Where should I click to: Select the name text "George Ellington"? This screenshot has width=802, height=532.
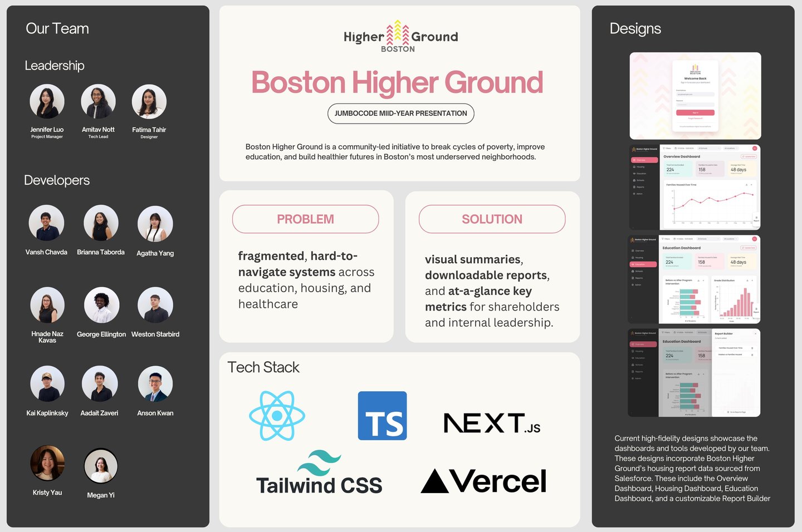101,334
